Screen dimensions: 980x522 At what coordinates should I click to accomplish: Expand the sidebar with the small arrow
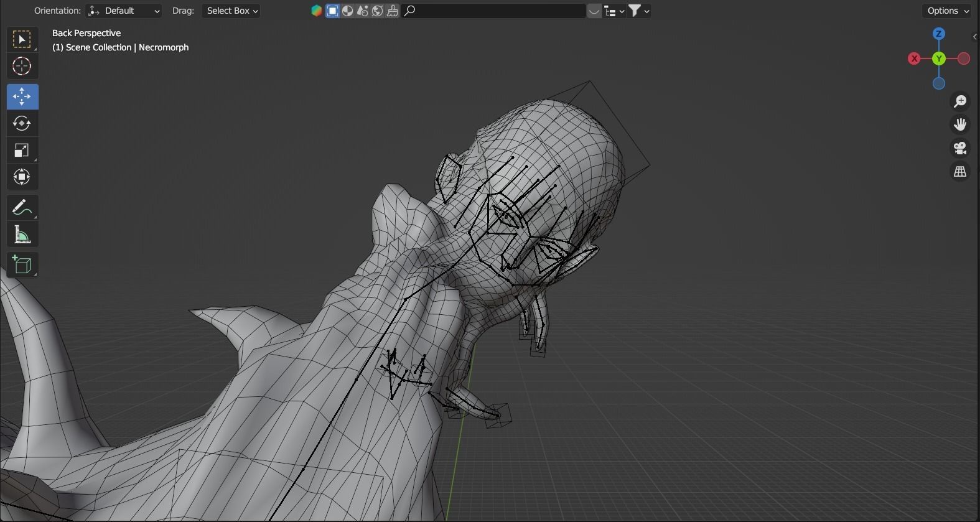(x=974, y=37)
